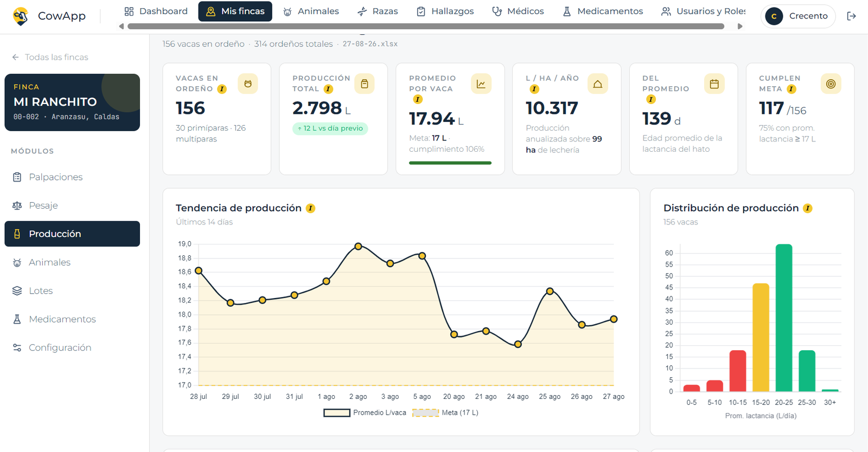Toggle Meta (17 L) legend series

click(445, 413)
